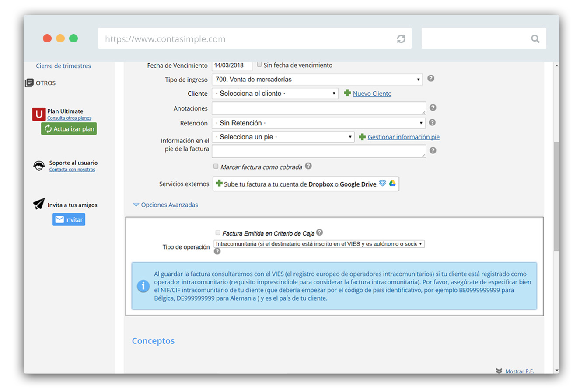Click the user support headset icon
Viewport: 580px width, 392px height.
click(x=39, y=166)
